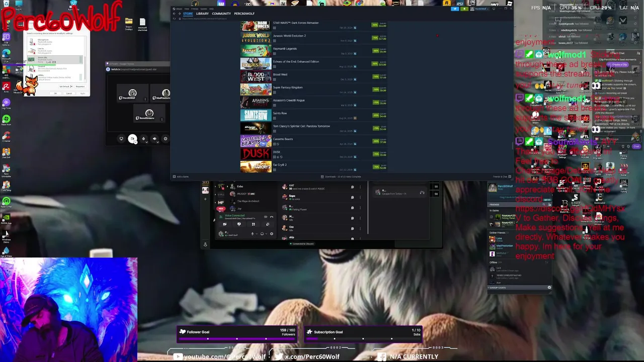Open the DUSK game listing
The image size is (644, 362).
point(314,154)
